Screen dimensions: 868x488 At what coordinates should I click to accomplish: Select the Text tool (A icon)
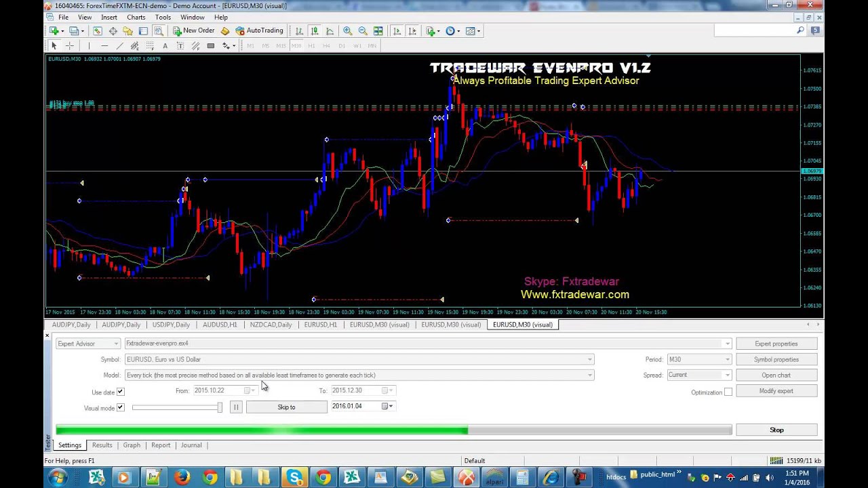point(165,45)
